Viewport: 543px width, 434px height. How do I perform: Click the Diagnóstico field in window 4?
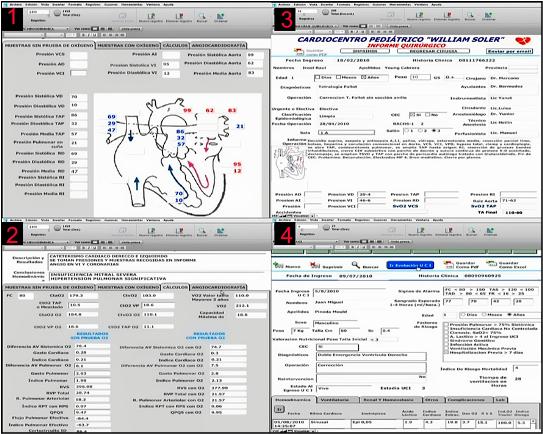[371, 356]
